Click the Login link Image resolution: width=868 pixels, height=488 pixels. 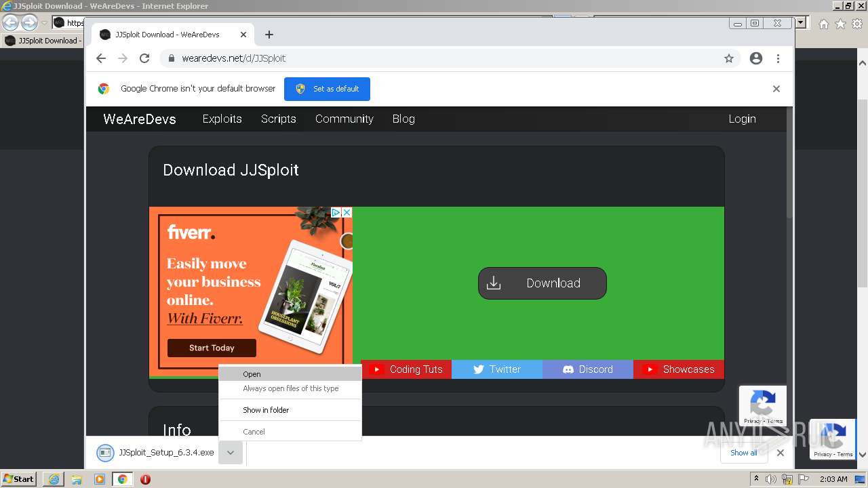click(742, 119)
